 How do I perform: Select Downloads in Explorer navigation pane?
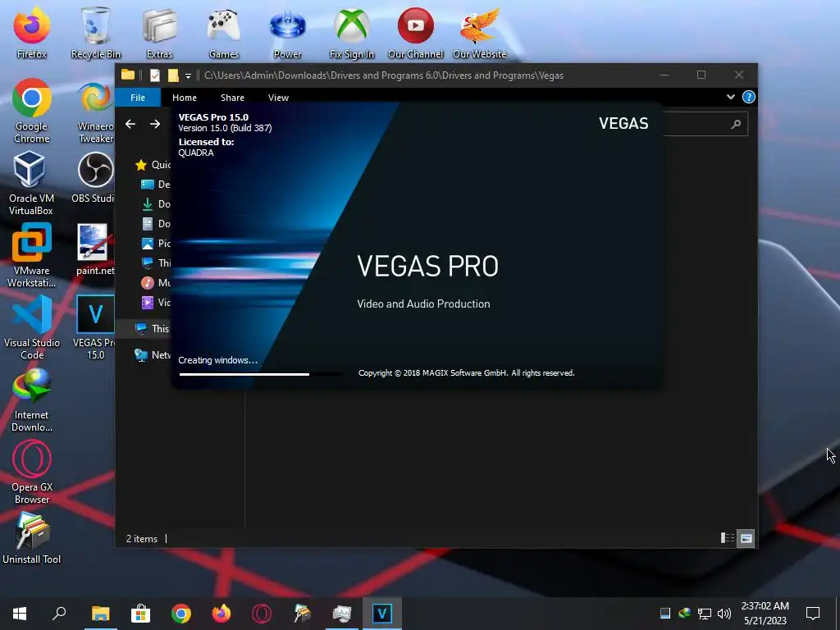click(x=155, y=204)
